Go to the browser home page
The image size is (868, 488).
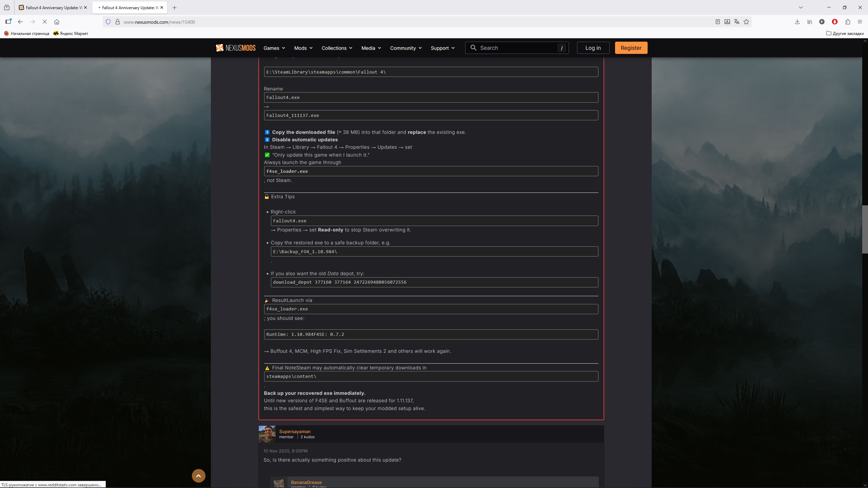pyautogui.click(x=57, y=22)
